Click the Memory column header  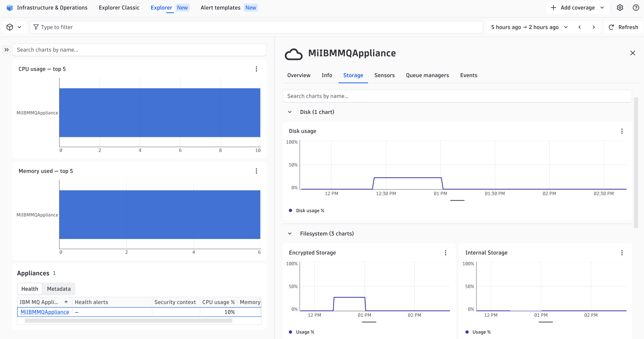[250, 302]
